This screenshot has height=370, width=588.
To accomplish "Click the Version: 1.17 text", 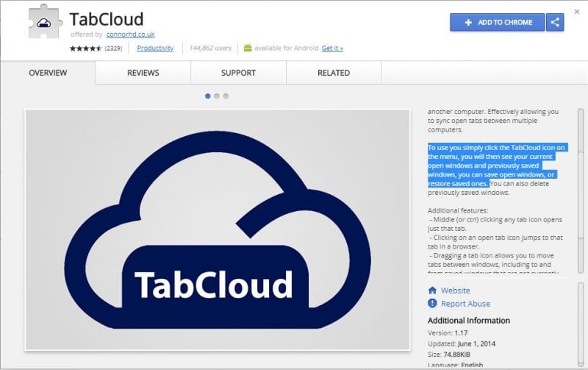I will coord(448,332).
